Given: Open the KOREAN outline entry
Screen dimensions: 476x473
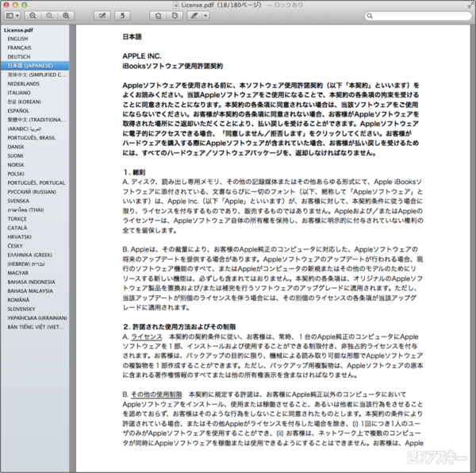Looking at the screenshot, I should coord(24,102).
